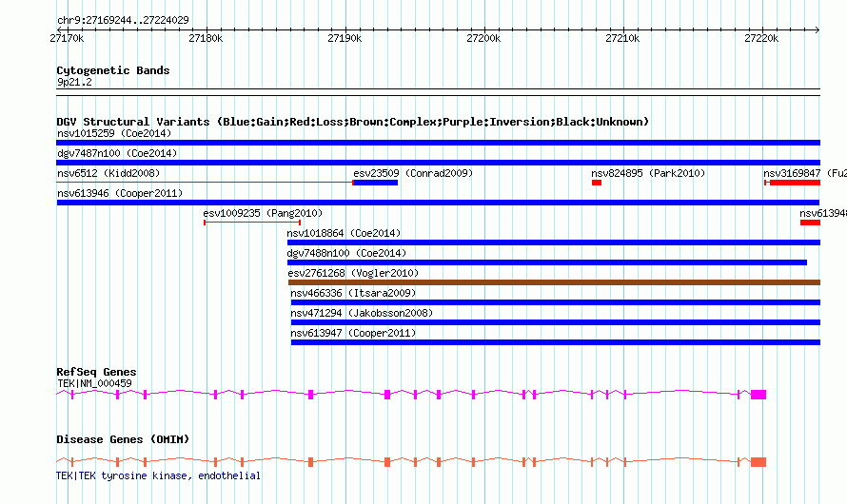This screenshot has height=504, width=847.
Task: Click the 27190k ruler tick label
Action: pyautogui.click(x=345, y=38)
